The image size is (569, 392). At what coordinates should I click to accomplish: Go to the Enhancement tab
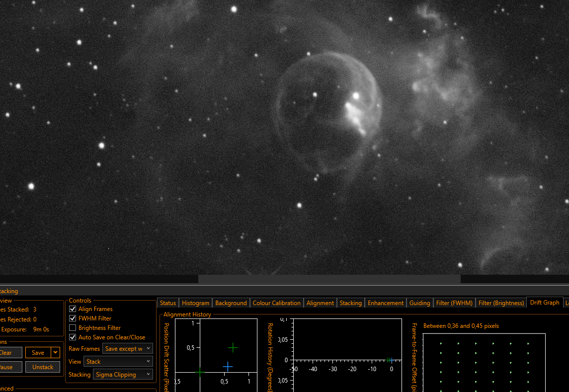point(385,303)
